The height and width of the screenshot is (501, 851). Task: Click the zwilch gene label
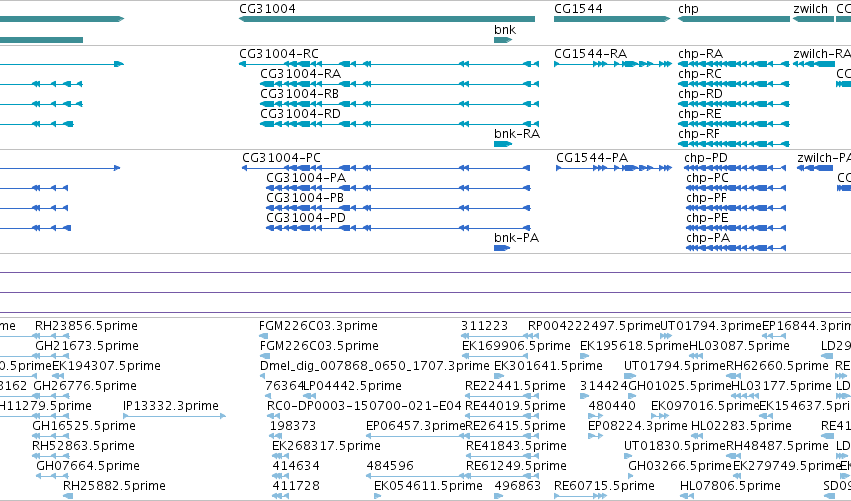(x=811, y=9)
